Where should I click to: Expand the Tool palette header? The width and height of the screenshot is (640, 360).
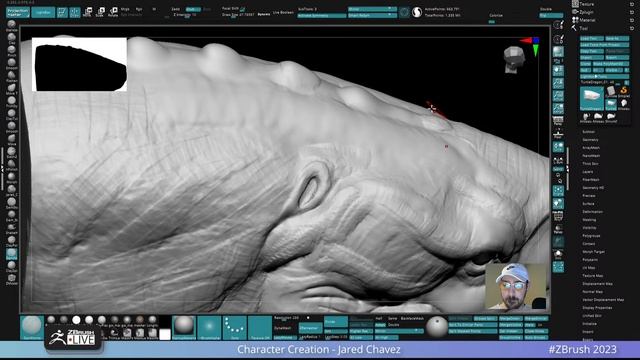(584, 28)
